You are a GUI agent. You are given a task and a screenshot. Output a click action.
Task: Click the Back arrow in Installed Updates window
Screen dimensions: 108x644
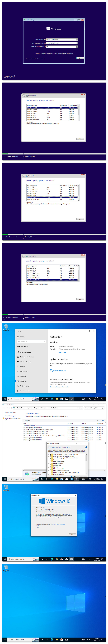click(x=4, y=408)
